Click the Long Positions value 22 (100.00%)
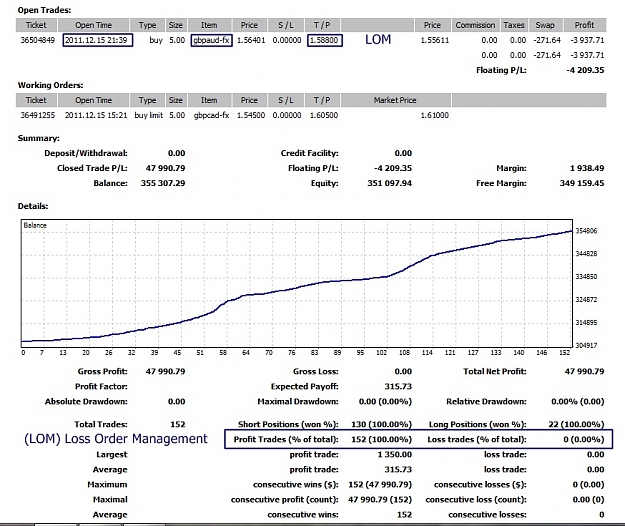The height and width of the screenshot is (526, 625). [576, 424]
